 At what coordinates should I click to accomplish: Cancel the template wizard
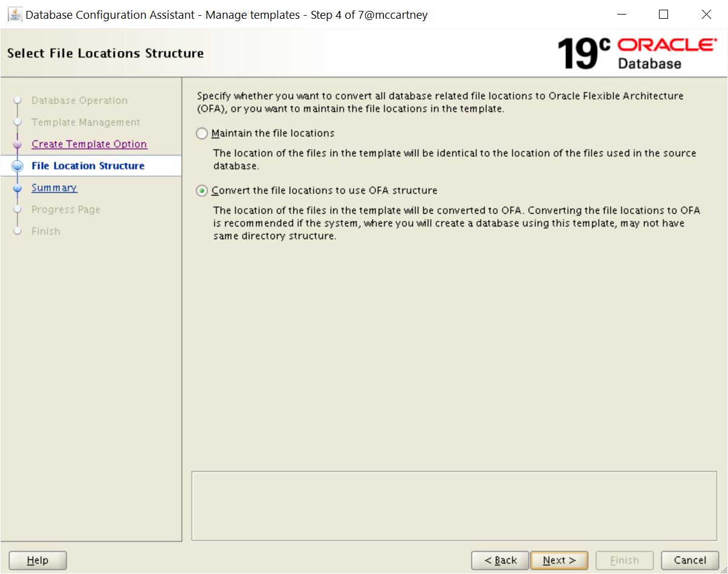coord(690,561)
